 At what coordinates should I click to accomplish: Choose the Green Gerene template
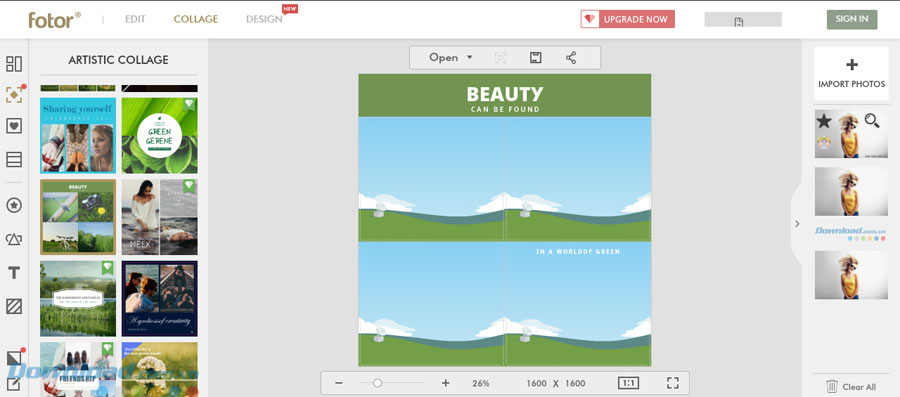(160, 135)
